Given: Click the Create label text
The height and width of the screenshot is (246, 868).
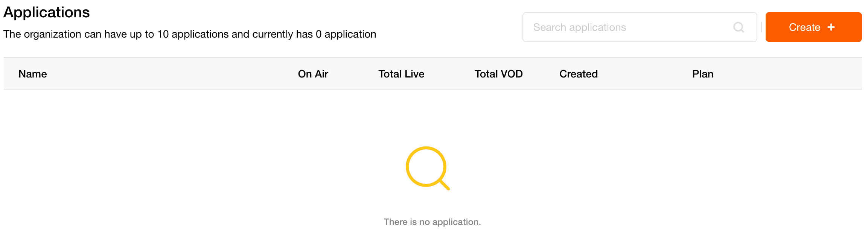Looking at the screenshot, I should click(804, 27).
